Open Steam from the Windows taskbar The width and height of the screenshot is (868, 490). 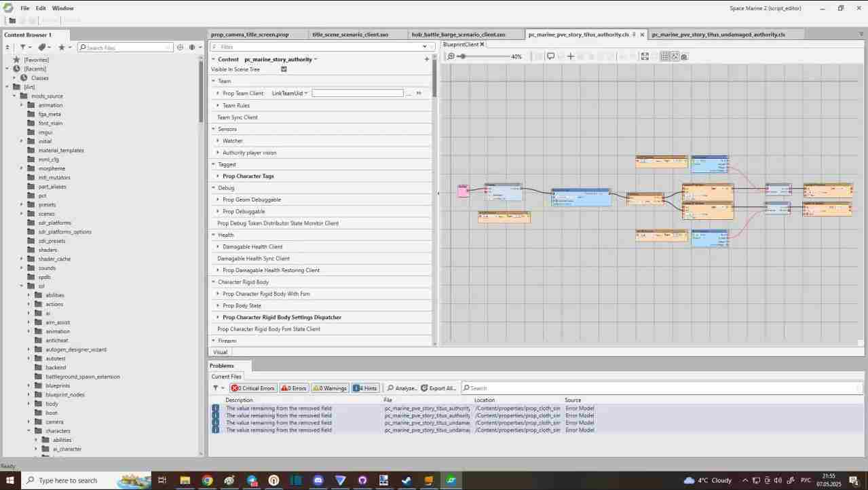[x=406, y=480]
